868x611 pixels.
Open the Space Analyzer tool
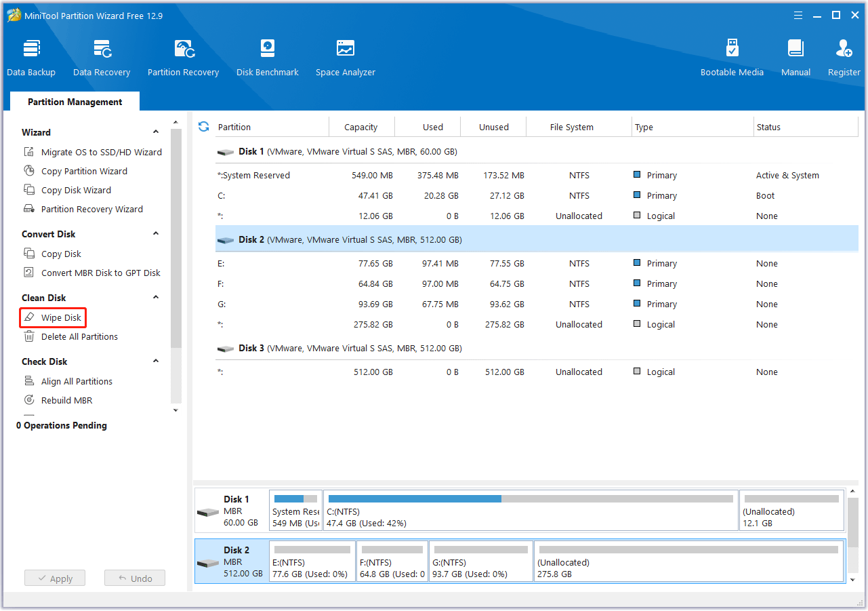click(346, 58)
